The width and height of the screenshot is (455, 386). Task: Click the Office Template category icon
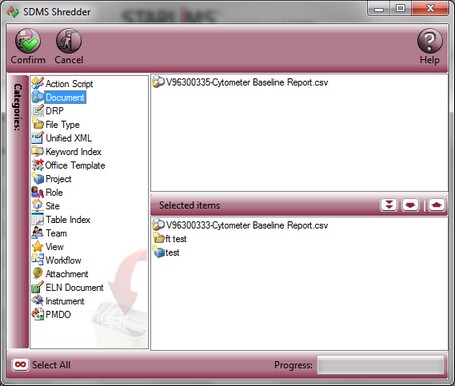click(x=38, y=165)
